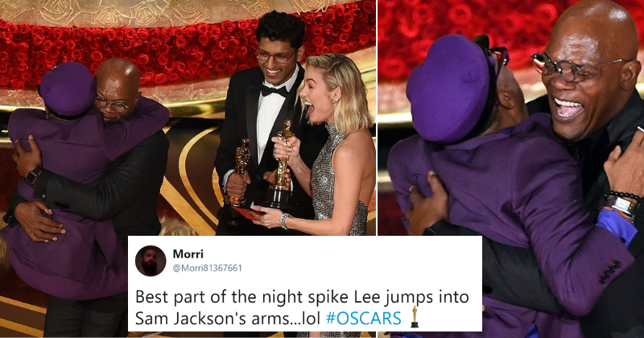Click the Oscar statuette emoji in the tweet

click(x=415, y=317)
